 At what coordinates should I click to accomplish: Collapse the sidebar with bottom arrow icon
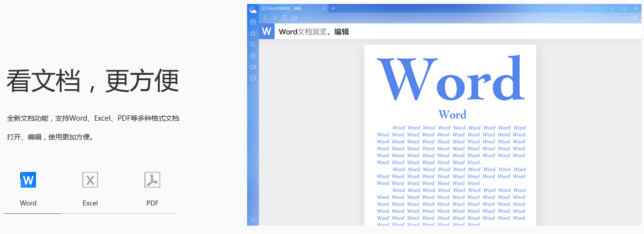[253, 220]
